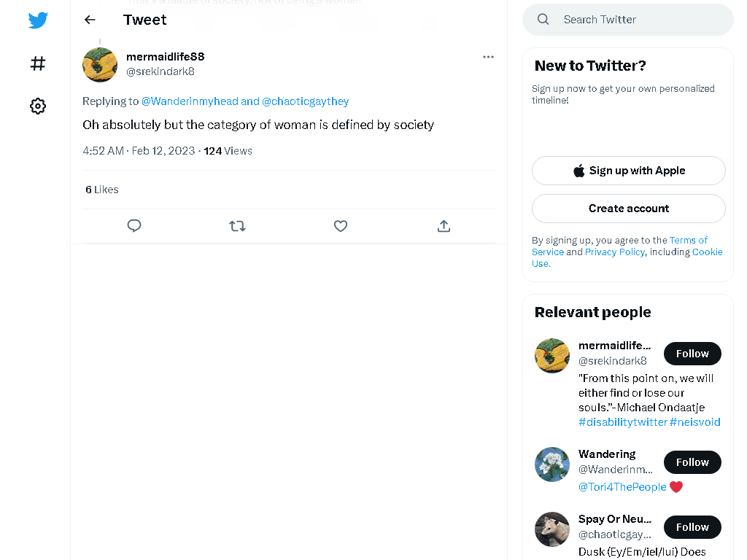Follow the Wandering account

pyautogui.click(x=692, y=462)
